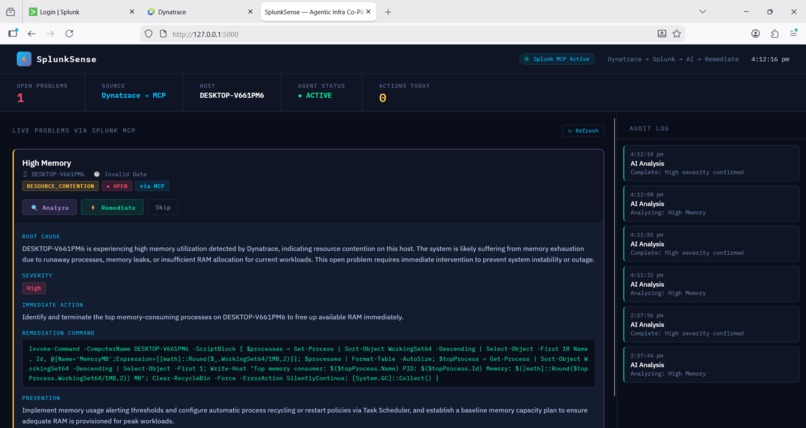806x428 pixels.
Task: Open the Firefox application menu
Action: click(793, 34)
